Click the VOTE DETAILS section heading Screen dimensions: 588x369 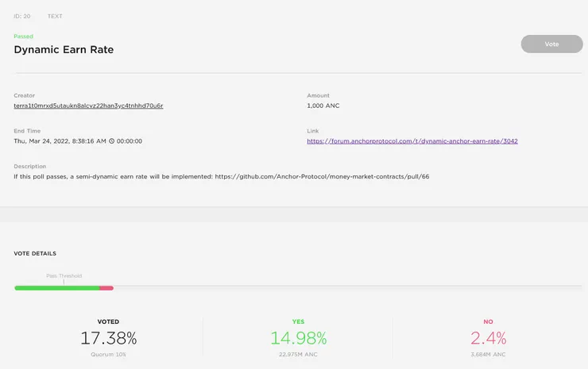35,254
